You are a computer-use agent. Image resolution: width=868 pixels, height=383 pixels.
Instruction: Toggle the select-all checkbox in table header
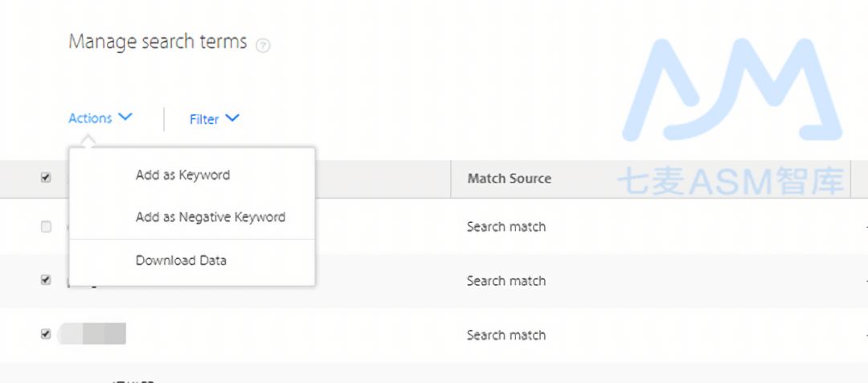[x=46, y=178]
